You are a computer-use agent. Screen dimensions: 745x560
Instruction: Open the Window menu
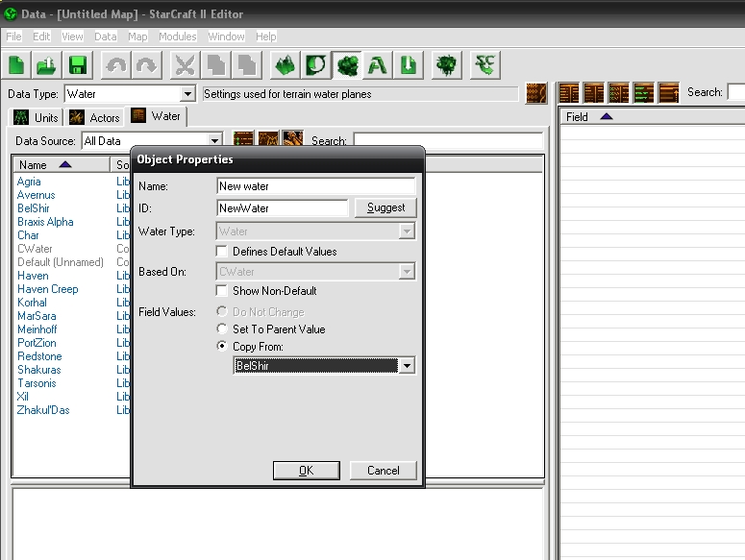pos(226,37)
